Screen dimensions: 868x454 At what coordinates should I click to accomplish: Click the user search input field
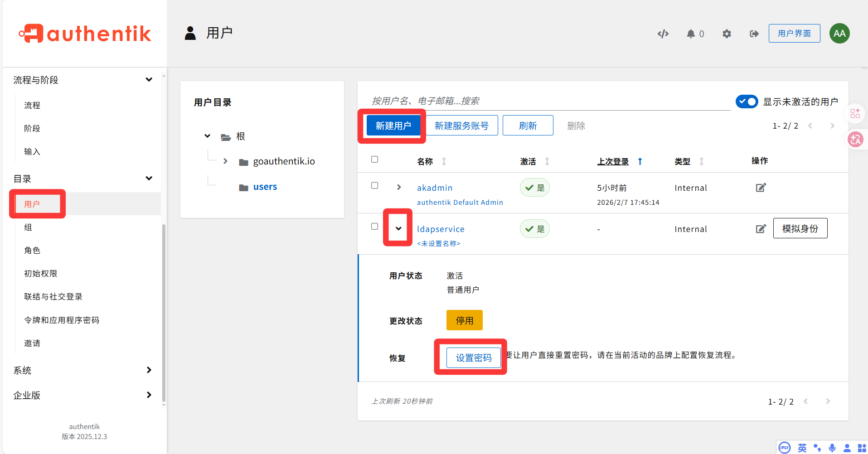click(548, 101)
